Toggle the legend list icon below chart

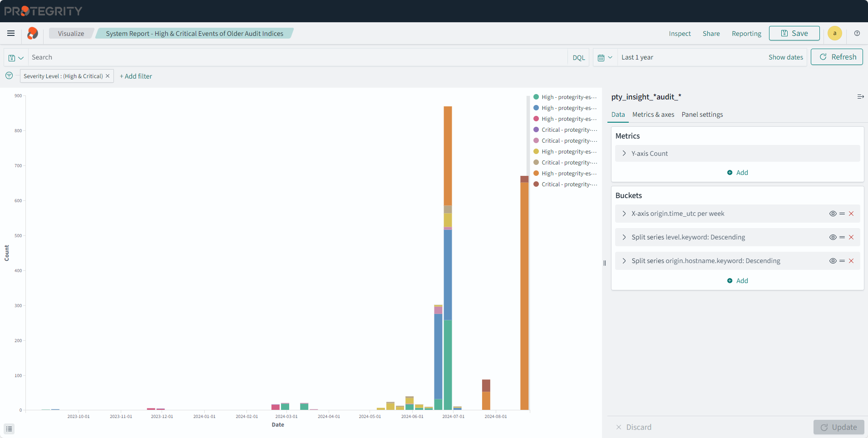point(9,429)
